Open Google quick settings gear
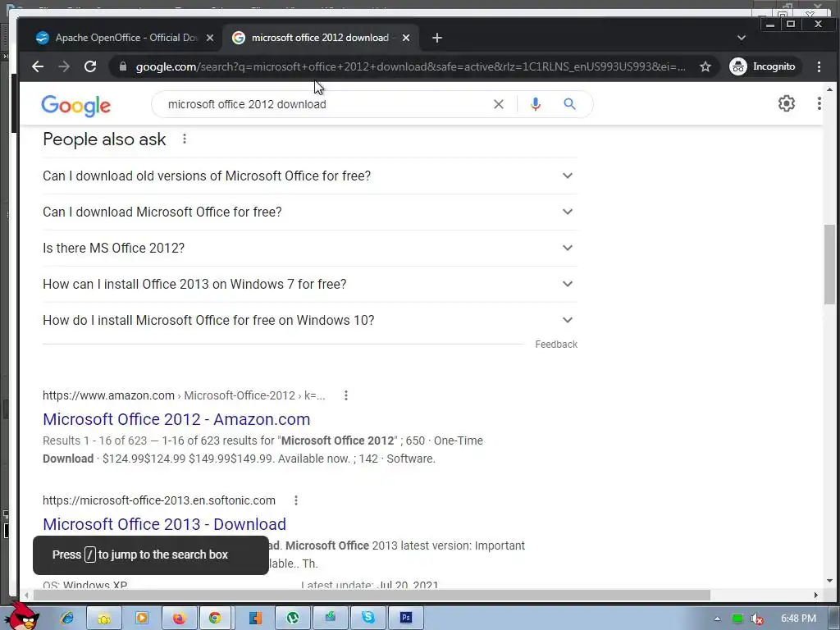840x630 pixels. 786,103
